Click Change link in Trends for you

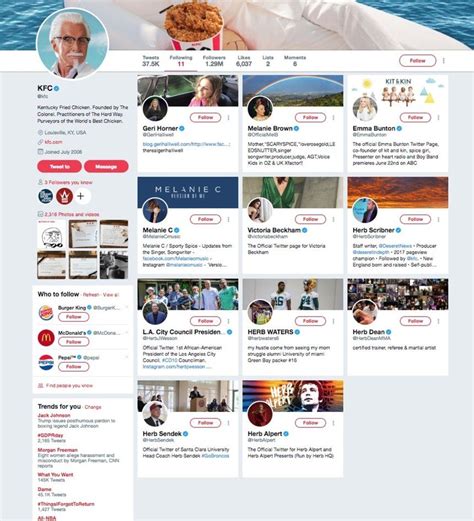[93, 407]
